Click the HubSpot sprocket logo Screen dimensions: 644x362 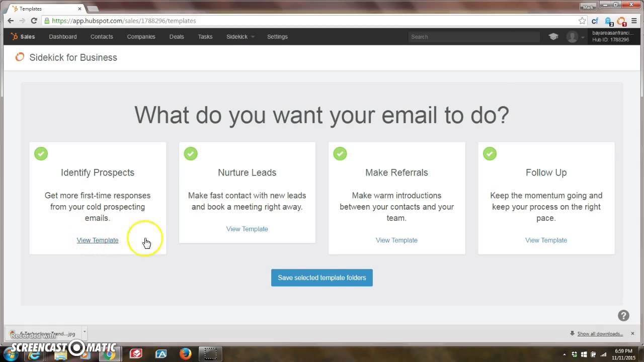[x=15, y=37]
